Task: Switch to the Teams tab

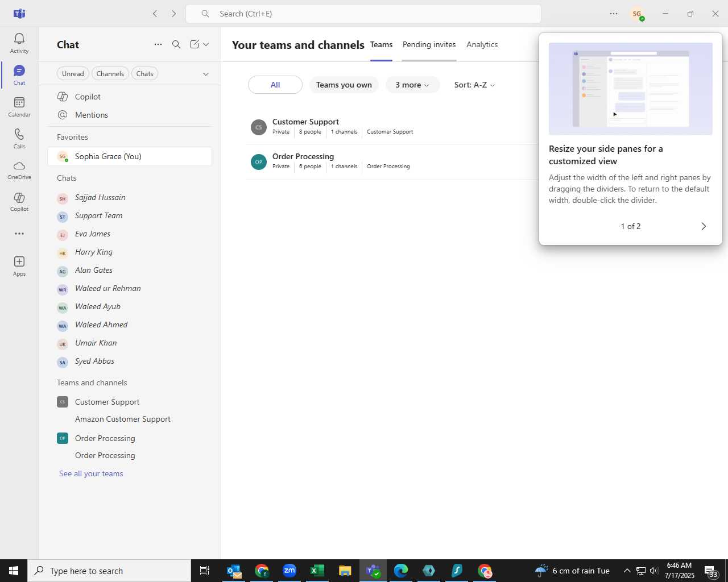Action: click(381, 45)
